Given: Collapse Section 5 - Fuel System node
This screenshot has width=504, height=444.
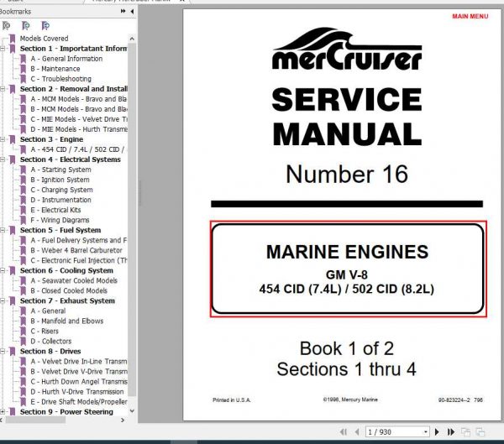Looking at the screenshot, I should pyautogui.click(x=3, y=230).
